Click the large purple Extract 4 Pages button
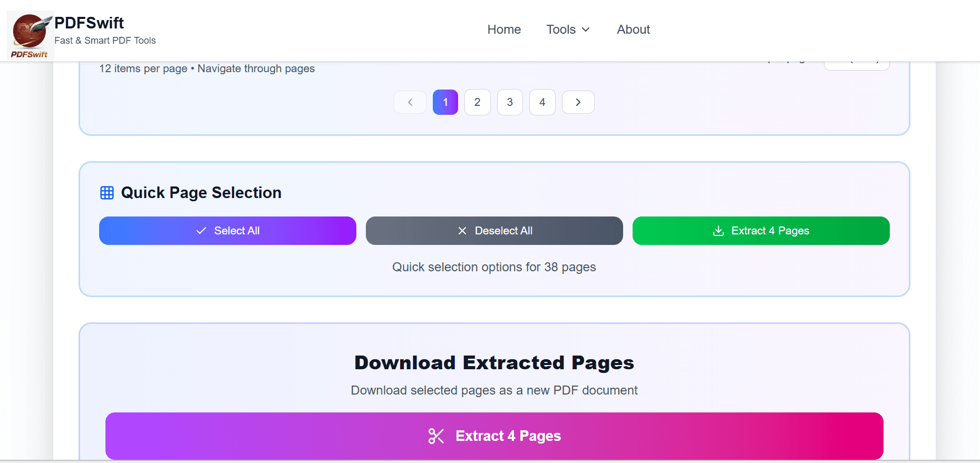Screen dimensions: 980x463 494,436
